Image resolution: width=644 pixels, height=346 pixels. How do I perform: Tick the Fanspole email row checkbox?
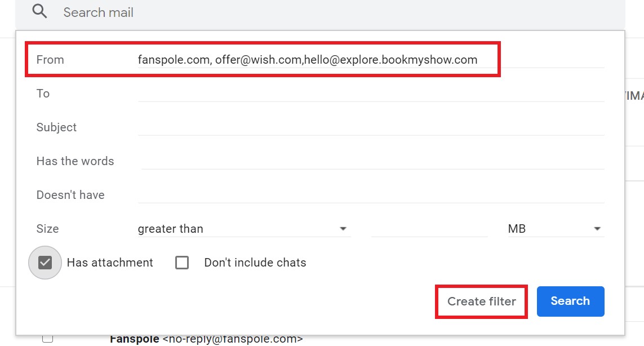pyautogui.click(x=48, y=339)
